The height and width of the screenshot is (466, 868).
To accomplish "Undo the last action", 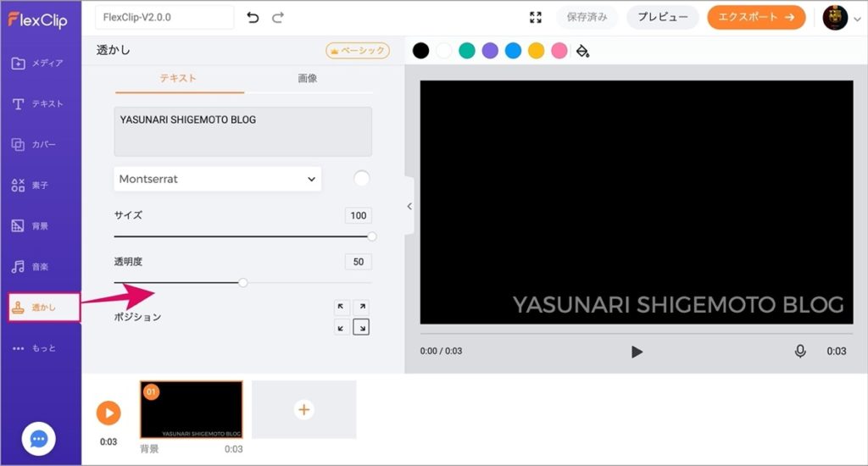I will [x=253, y=18].
